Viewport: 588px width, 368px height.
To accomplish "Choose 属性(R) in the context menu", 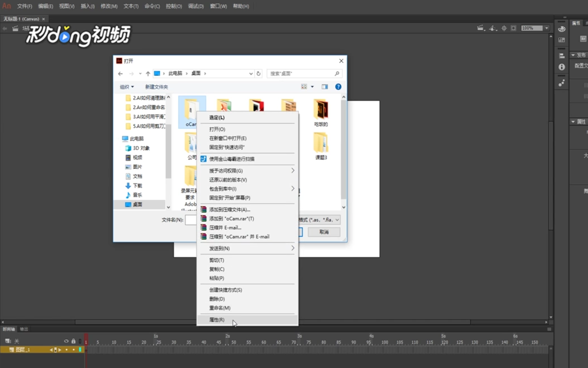I will coord(248,319).
